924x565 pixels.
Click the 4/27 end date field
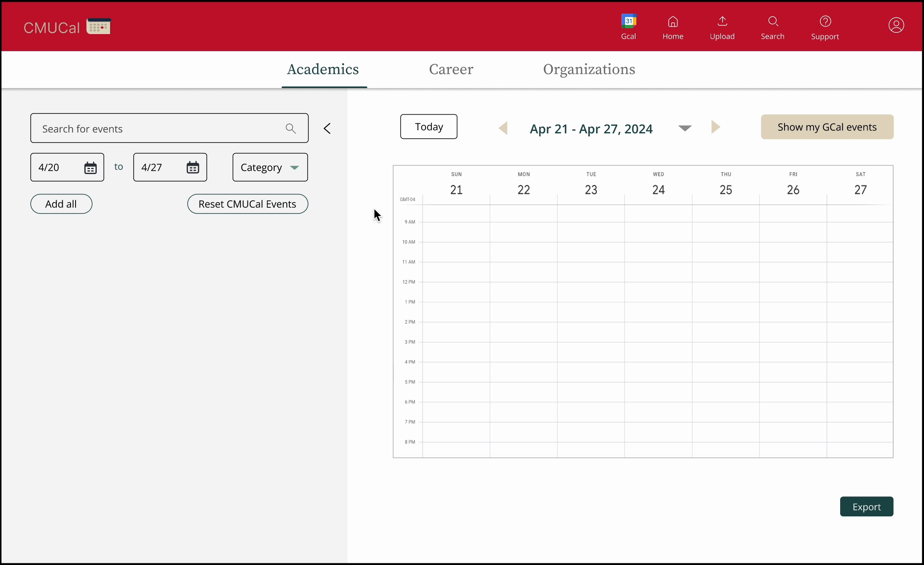pyautogui.click(x=170, y=167)
